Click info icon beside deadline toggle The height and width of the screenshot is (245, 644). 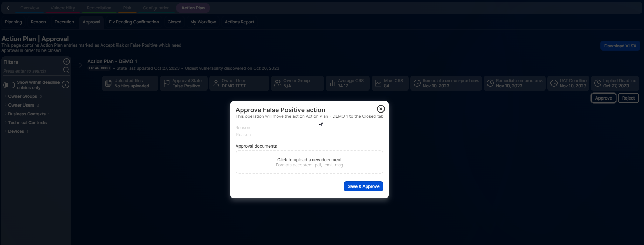65,84
